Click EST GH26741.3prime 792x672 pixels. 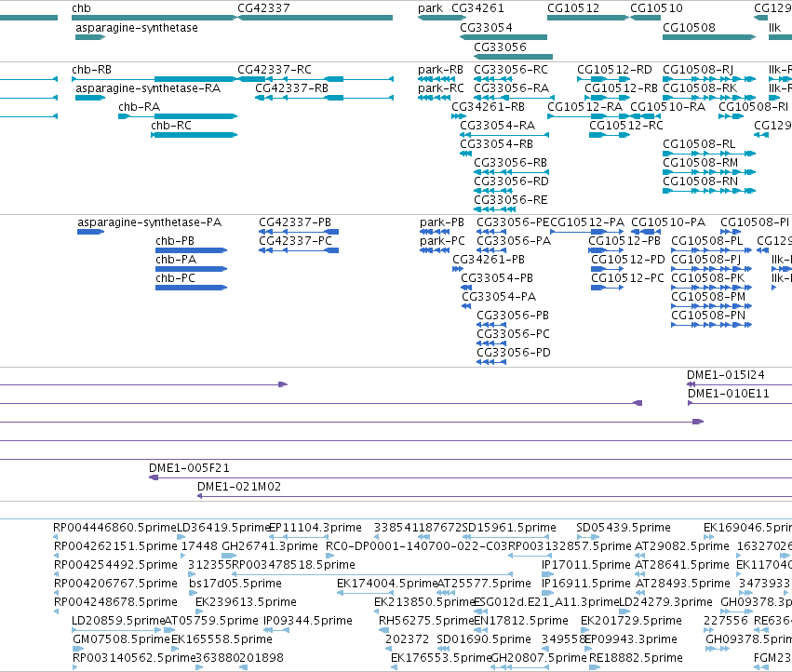pos(229,556)
